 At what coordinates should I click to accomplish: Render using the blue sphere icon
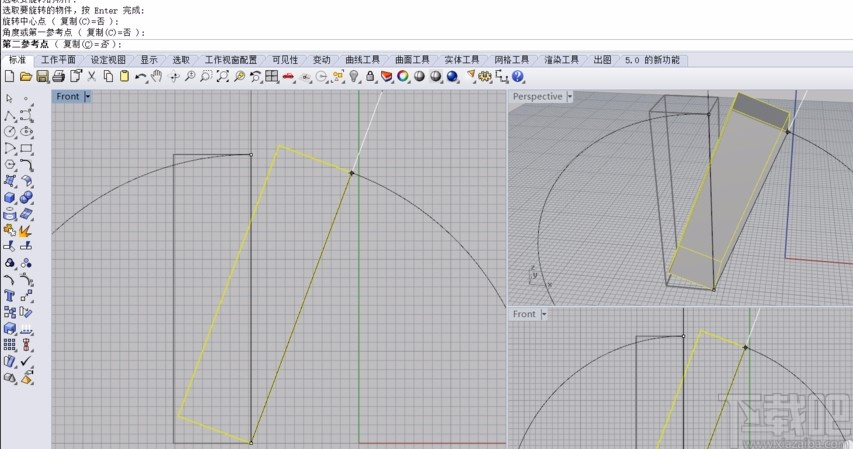(452, 77)
